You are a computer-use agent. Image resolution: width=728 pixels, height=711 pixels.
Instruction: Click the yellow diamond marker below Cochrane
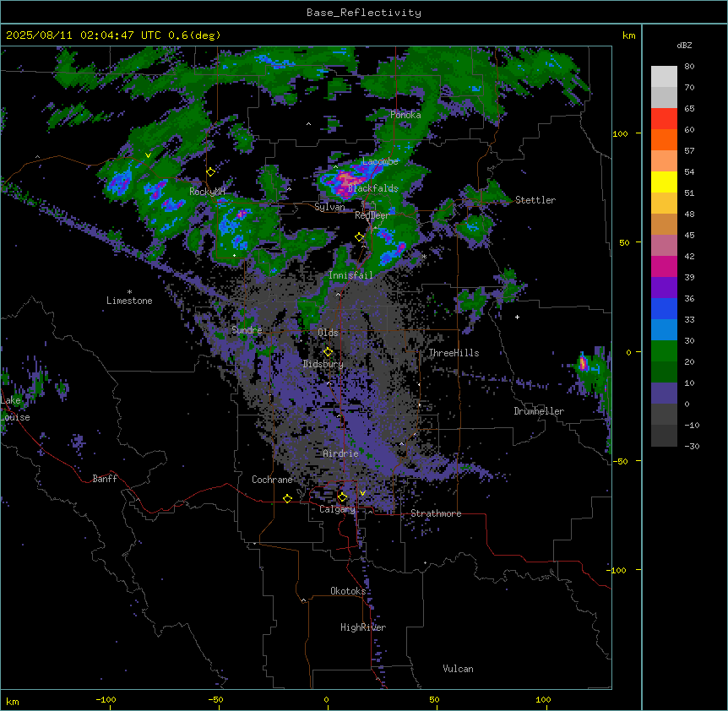point(287,498)
